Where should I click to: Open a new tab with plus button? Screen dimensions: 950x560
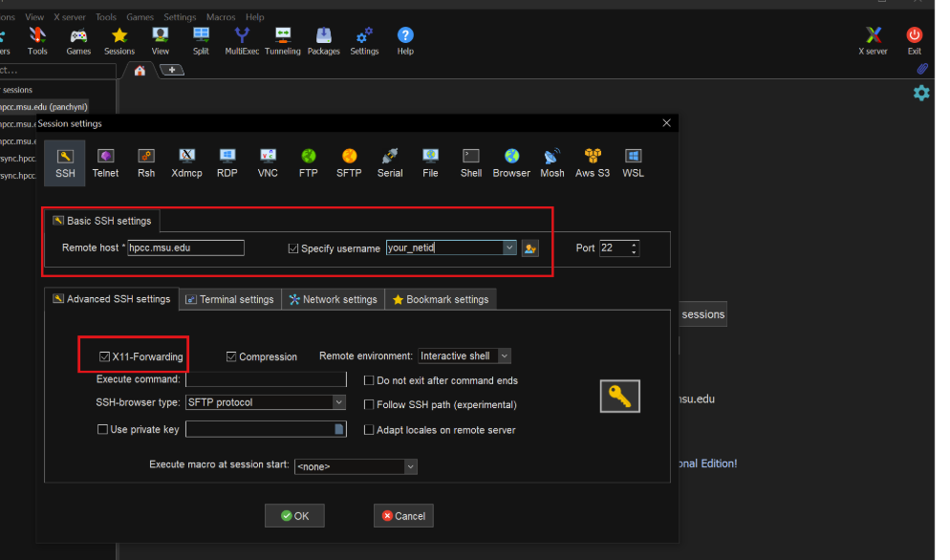click(172, 71)
